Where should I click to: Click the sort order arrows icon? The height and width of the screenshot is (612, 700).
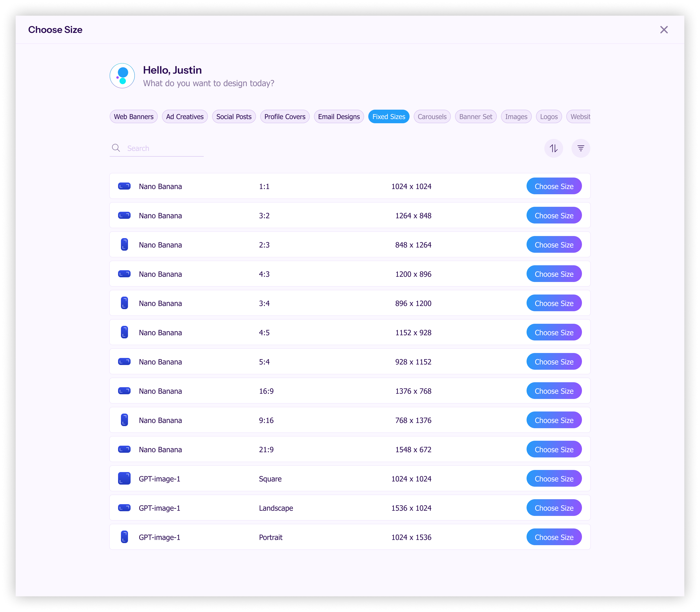(x=553, y=148)
